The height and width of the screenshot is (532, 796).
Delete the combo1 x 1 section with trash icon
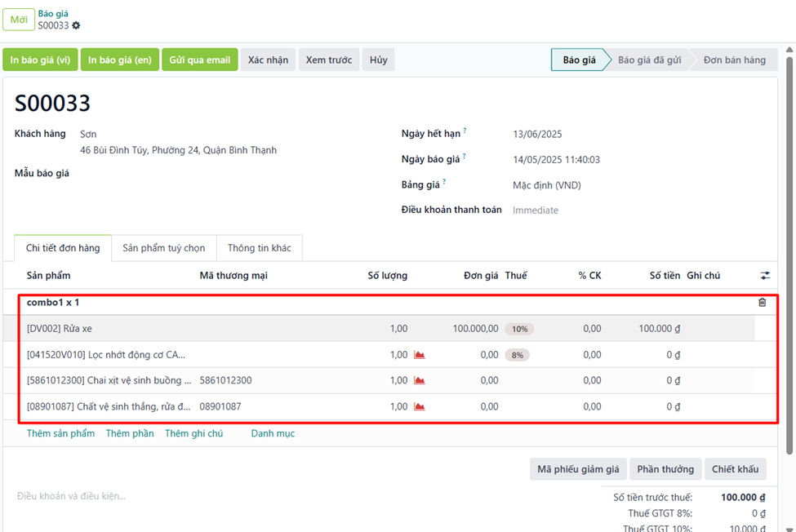point(762,302)
